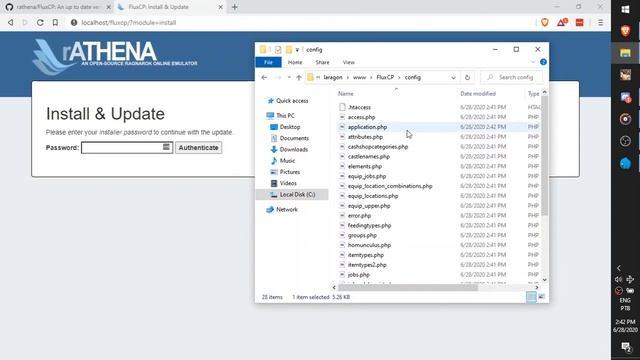Switch to details view layout icon

pos(531,297)
